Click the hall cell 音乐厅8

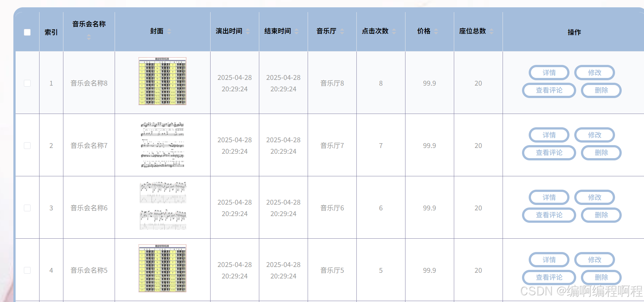coord(332,83)
